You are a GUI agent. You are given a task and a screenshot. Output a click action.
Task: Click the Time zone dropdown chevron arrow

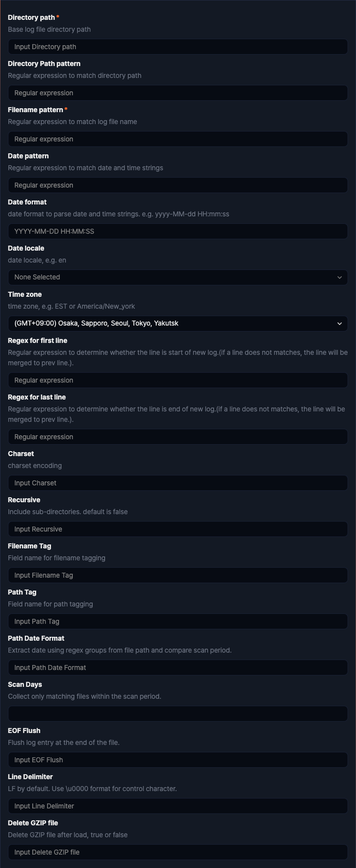tap(340, 323)
